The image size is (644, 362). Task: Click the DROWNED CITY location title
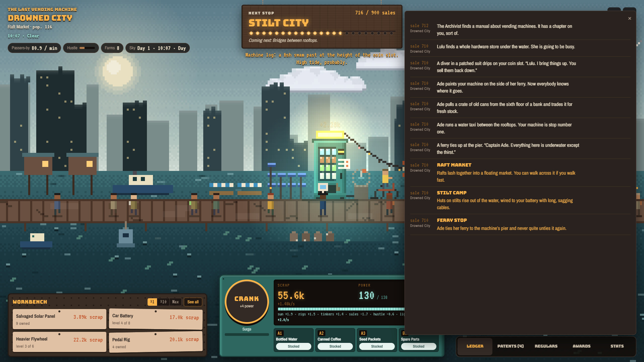pos(40,18)
